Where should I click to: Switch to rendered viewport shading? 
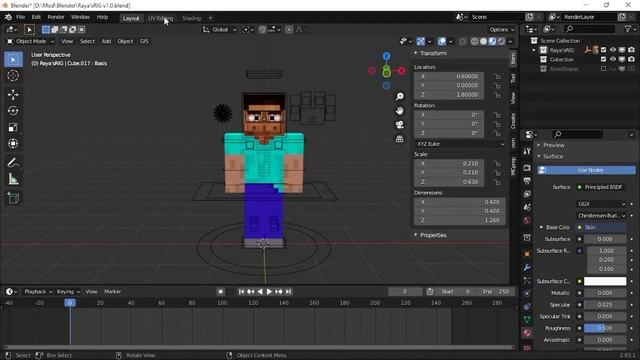(501, 41)
